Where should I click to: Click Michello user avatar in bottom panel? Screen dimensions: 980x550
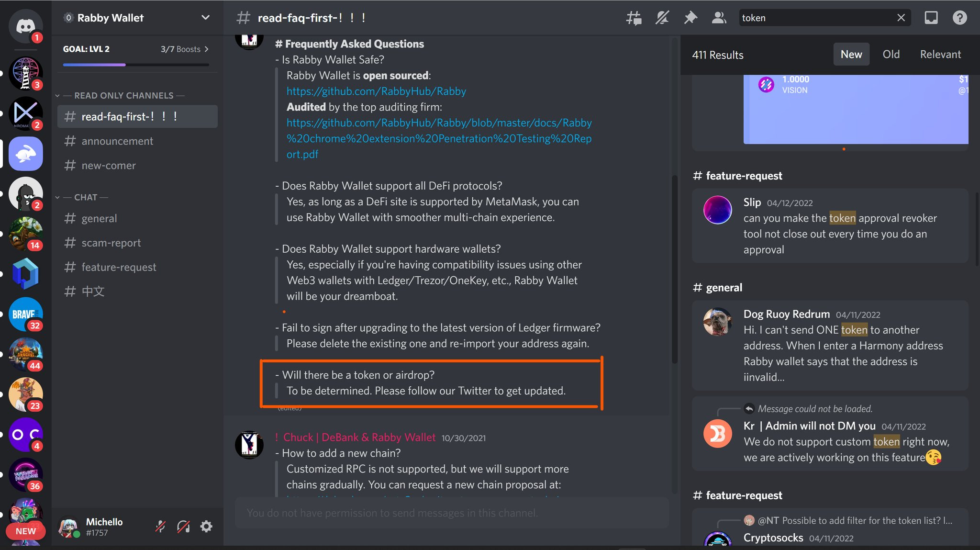[68, 527]
